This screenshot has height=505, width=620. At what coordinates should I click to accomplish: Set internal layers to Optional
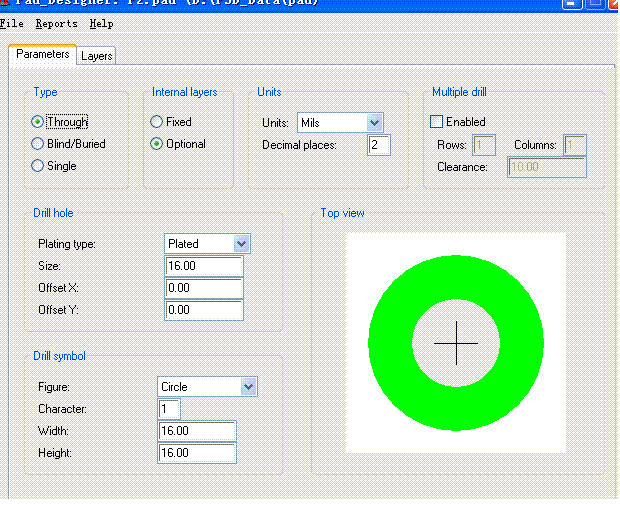156,144
